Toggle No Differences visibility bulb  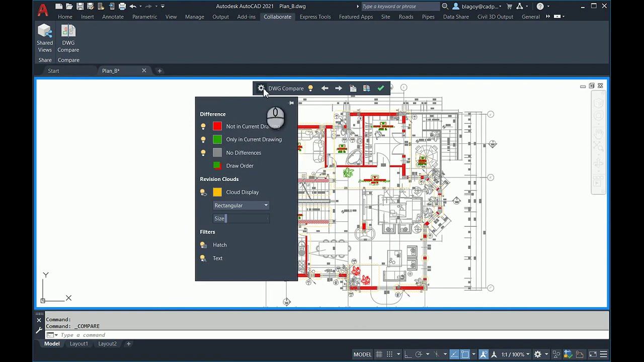point(203,153)
